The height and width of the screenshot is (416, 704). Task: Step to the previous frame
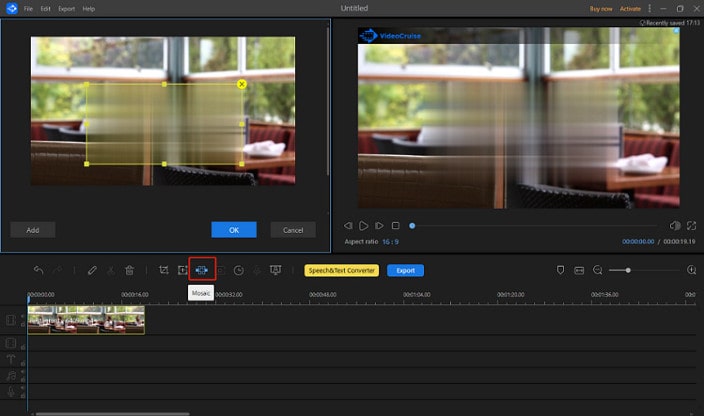click(x=348, y=226)
